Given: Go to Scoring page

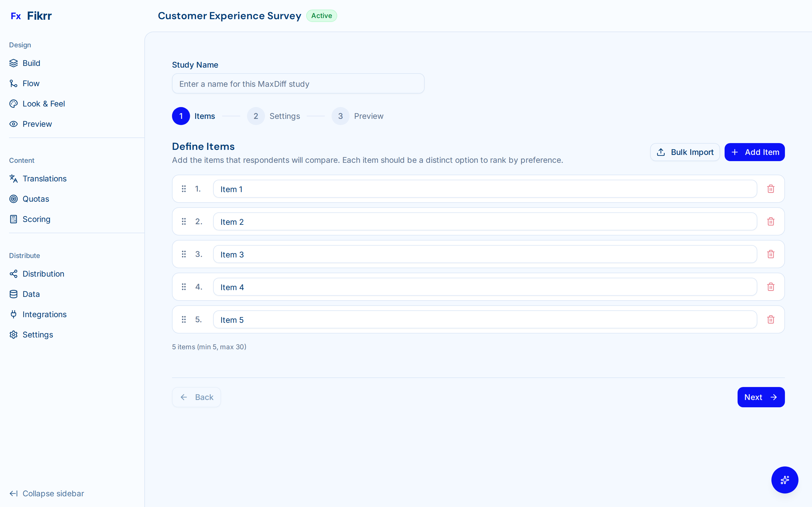Looking at the screenshot, I should (x=36, y=219).
